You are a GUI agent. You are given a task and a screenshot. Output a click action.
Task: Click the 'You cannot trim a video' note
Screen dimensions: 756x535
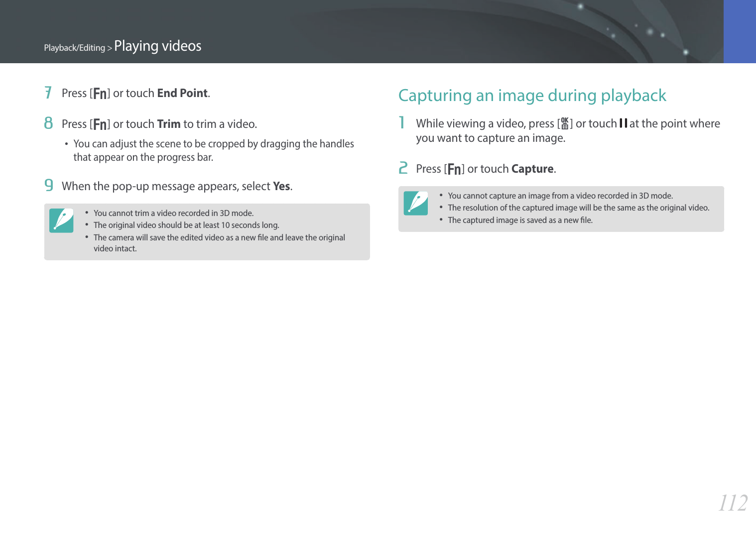point(173,213)
